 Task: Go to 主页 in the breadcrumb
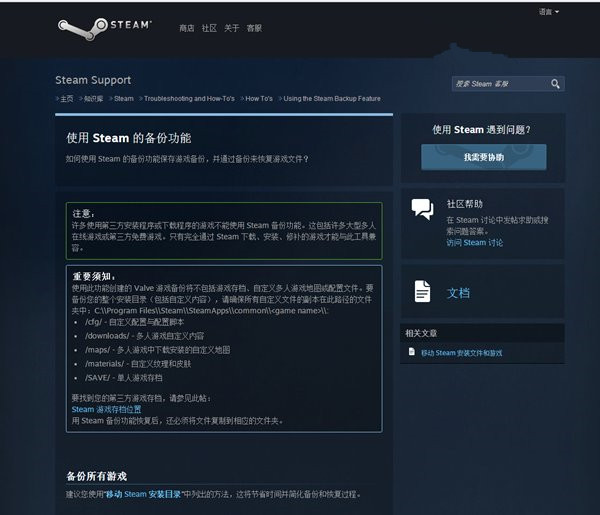(66, 99)
